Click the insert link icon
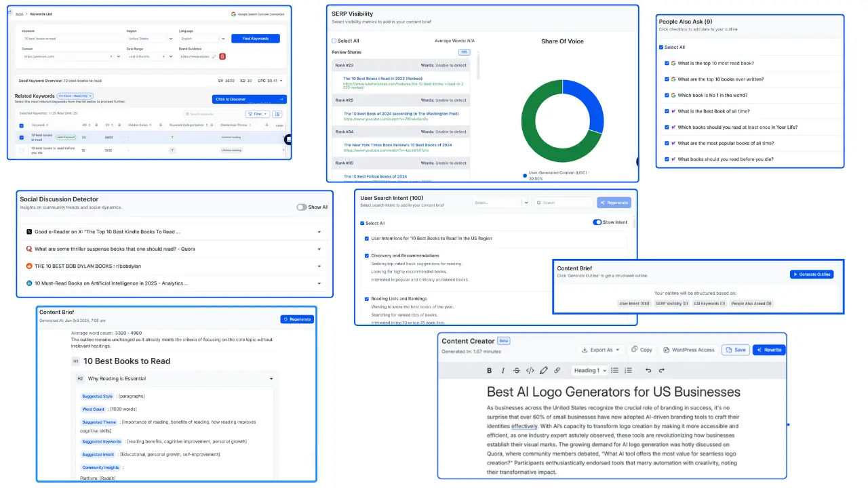The height and width of the screenshot is (488, 868). pyautogui.click(x=557, y=370)
